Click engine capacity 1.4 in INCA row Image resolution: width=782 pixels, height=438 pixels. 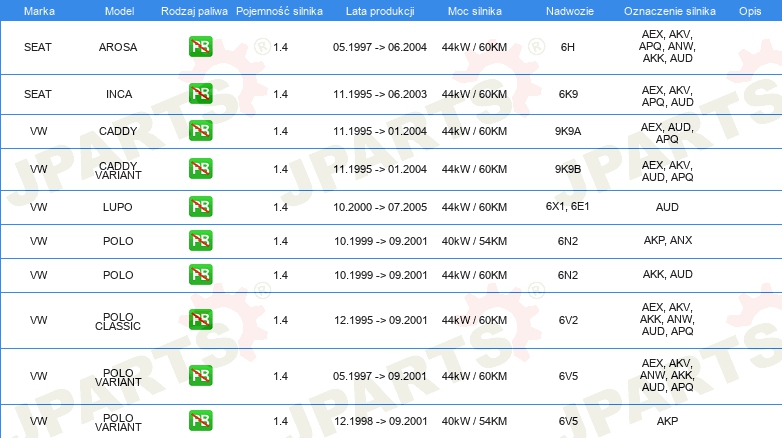(280, 94)
